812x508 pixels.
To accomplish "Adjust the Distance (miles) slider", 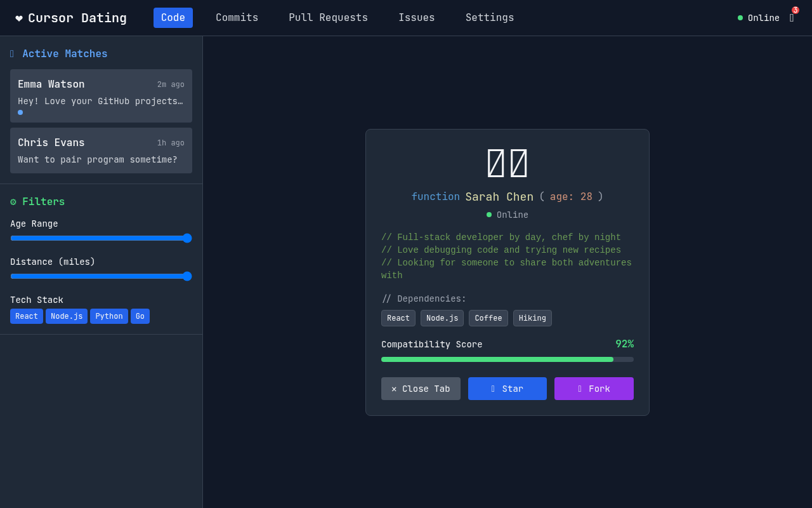I will pyautogui.click(x=101, y=276).
